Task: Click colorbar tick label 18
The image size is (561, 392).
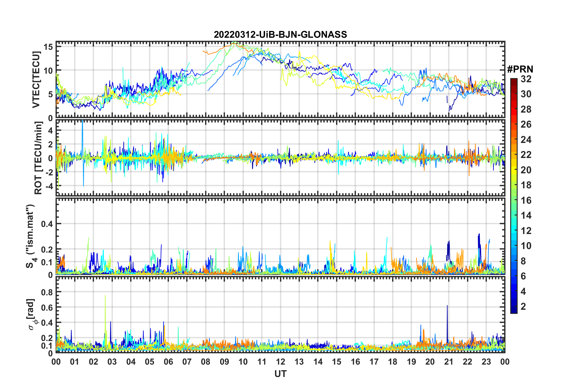Action: click(526, 185)
